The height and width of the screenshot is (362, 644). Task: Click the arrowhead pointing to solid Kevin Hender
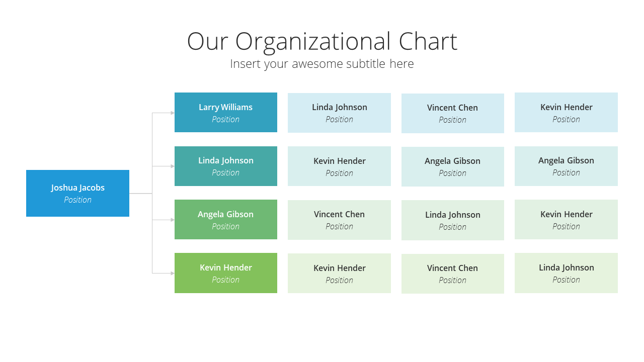click(173, 273)
